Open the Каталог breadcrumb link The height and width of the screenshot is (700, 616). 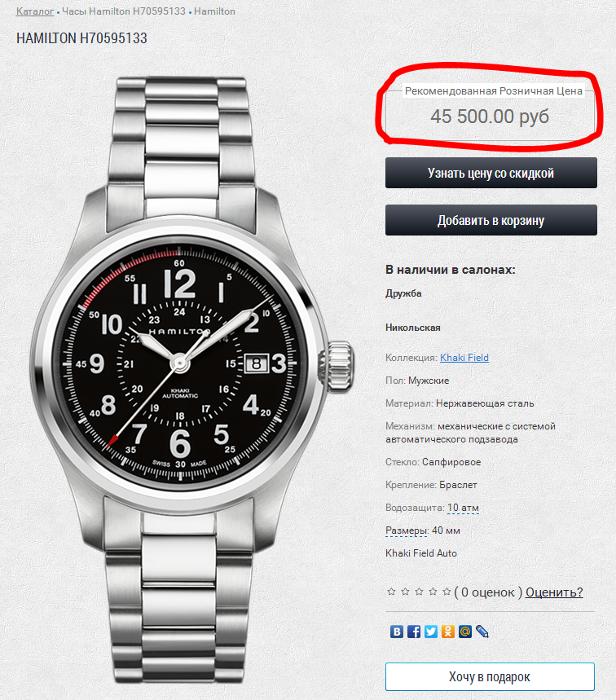point(35,11)
